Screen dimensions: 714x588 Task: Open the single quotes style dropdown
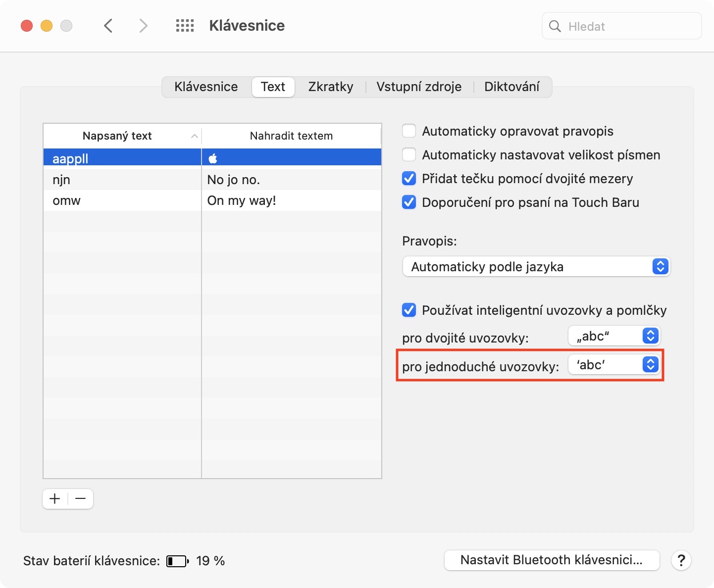614,365
